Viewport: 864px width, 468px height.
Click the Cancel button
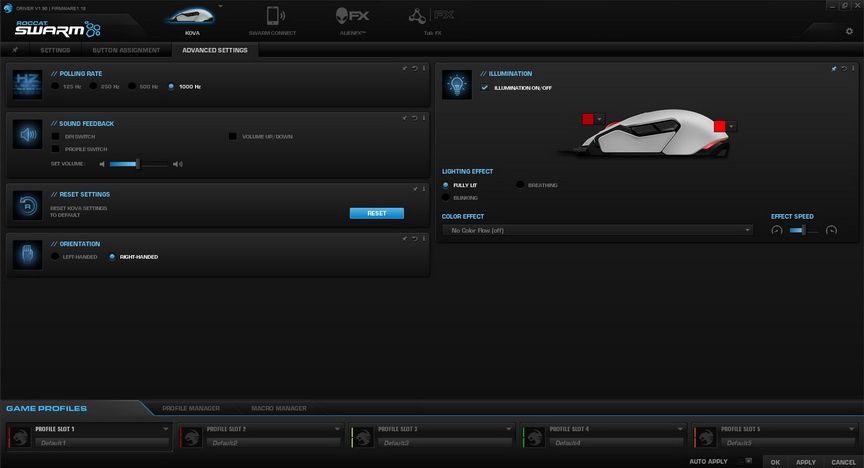pos(843,462)
